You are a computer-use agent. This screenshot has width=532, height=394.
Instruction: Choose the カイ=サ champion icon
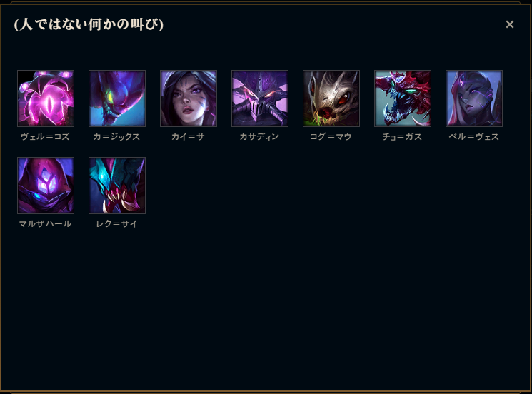tap(189, 98)
